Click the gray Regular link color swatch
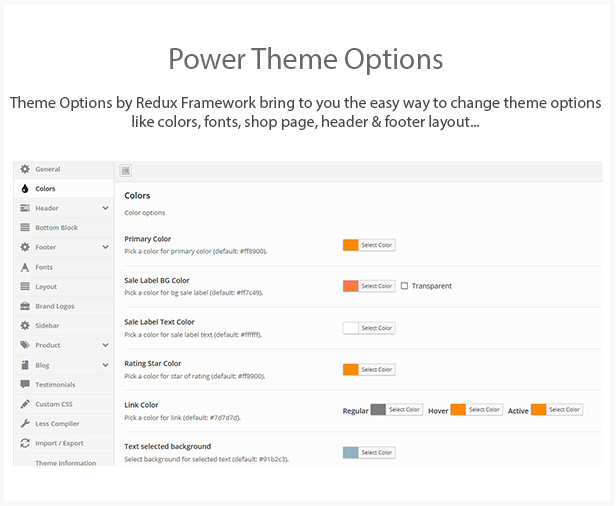This screenshot has width=616, height=506. [378, 409]
